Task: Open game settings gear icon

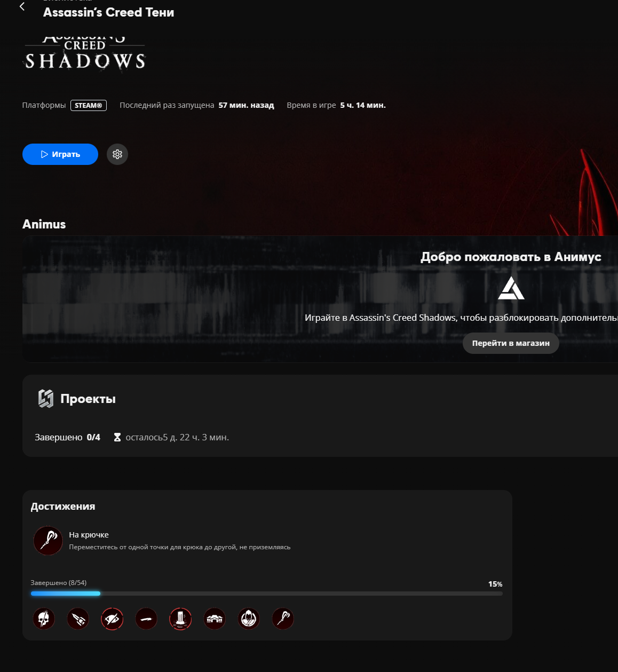Action: click(117, 154)
